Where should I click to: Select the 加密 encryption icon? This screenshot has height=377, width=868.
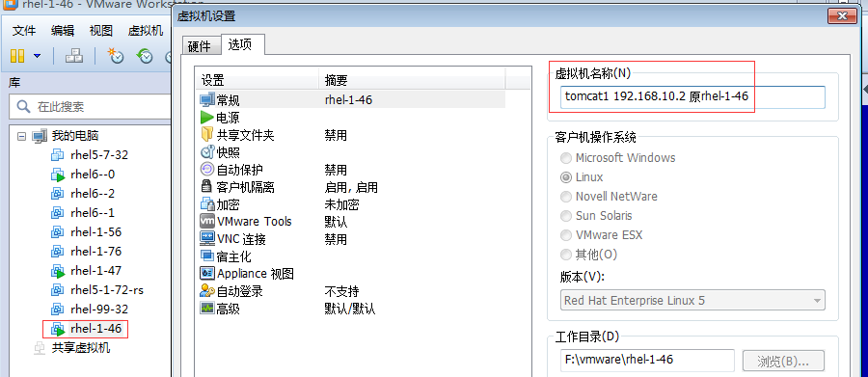(207, 204)
